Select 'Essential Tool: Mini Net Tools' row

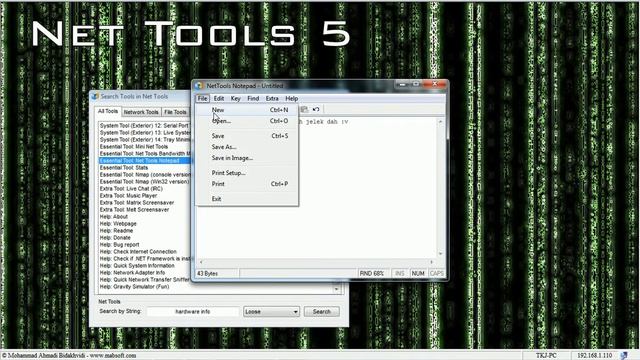coord(144,147)
